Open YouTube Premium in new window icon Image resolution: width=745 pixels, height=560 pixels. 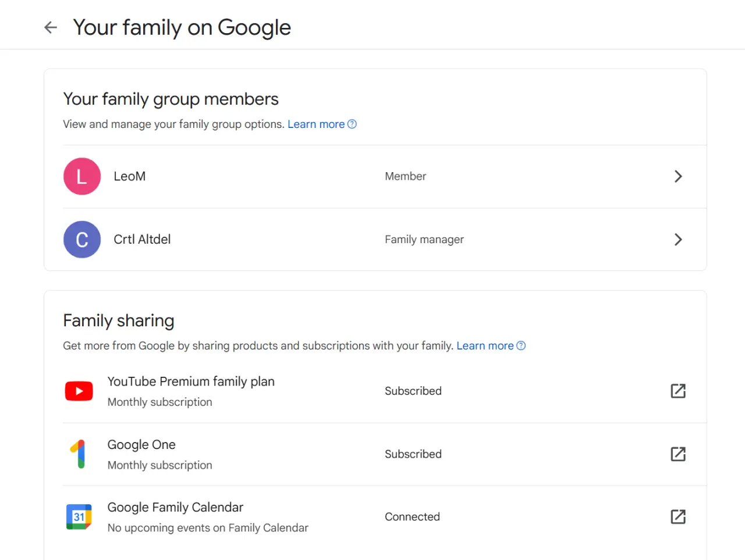pos(678,391)
